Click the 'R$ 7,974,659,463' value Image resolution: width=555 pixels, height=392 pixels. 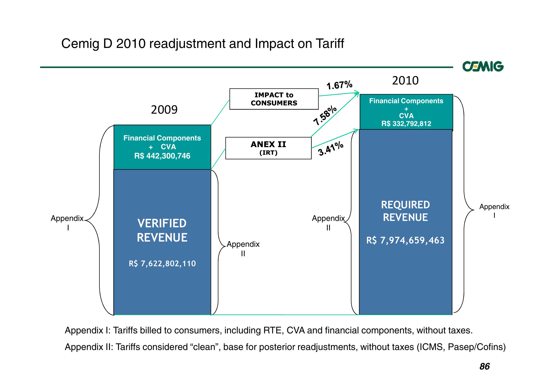pyautogui.click(x=405, y=240)
